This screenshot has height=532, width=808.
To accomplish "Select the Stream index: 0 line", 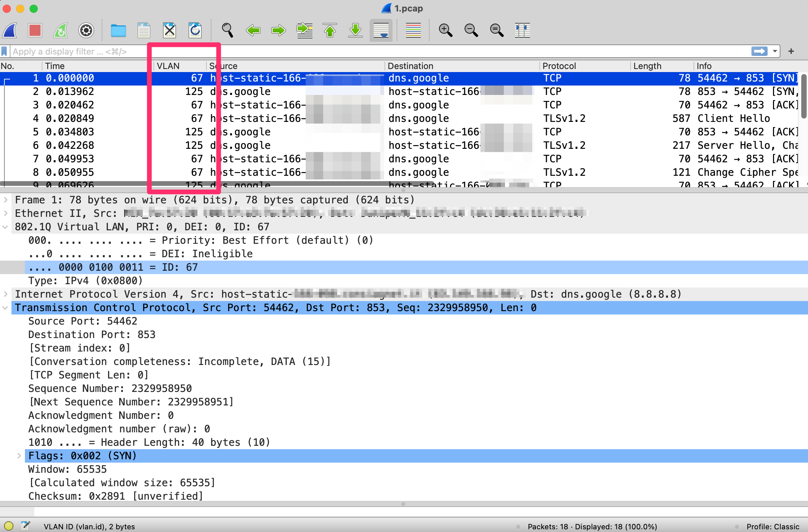I will coord(416,347).
